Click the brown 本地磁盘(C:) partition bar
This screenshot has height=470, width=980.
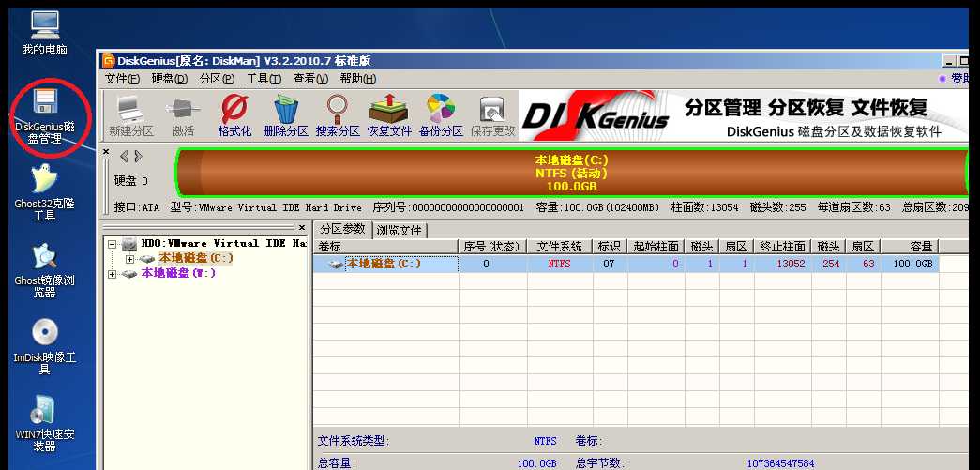(x=571, y=174)
